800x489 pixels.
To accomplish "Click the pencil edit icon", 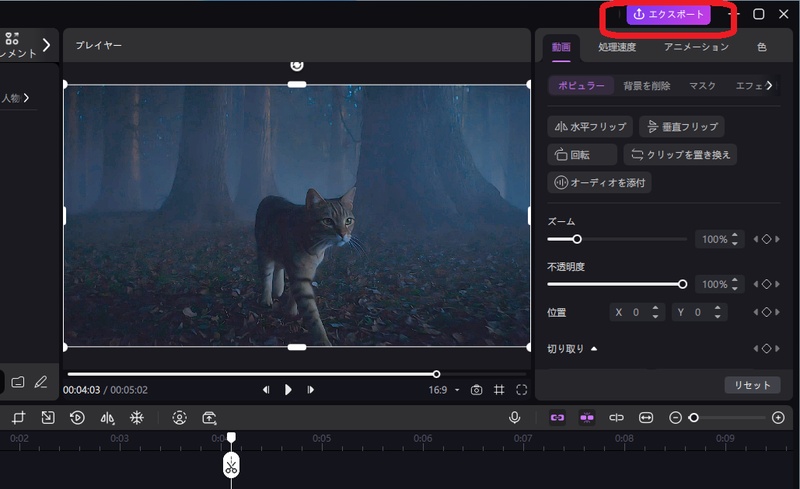I will pyautogui.click(x=41, y=382).
